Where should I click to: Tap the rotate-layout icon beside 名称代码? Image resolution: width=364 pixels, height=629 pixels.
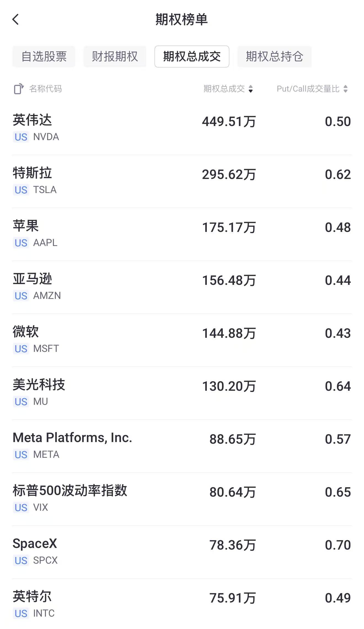pyautogui.click(x=19, y=89)
